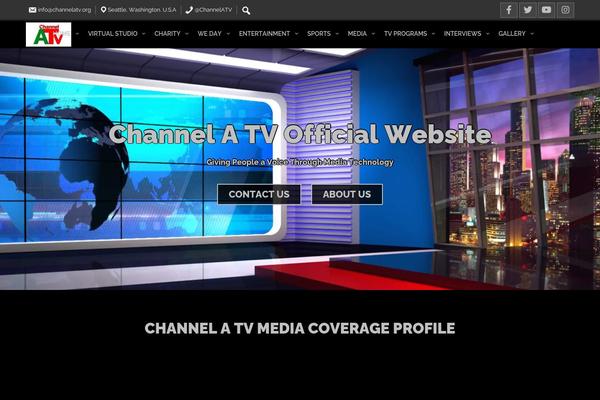Viewport: 600px width, 400px height.
Task: Expand the Gallery dropdown arrow
Action: point(532,34)
